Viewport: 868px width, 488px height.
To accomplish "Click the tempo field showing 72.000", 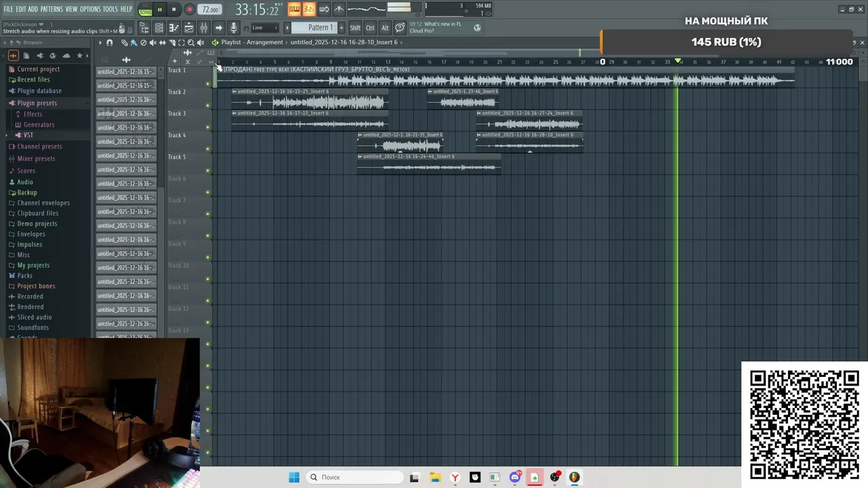I will click(210, 9).
